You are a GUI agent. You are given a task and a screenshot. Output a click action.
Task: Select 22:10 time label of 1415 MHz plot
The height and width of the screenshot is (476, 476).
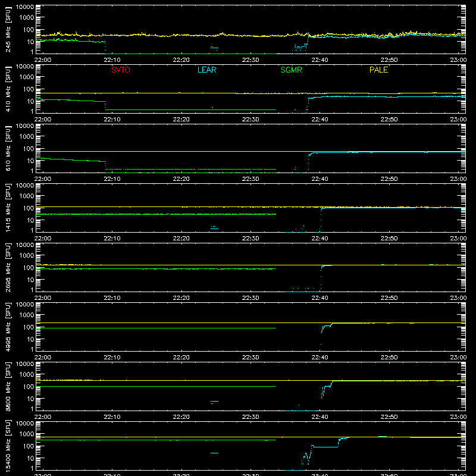pyautogui.click(x=112, y=239)
